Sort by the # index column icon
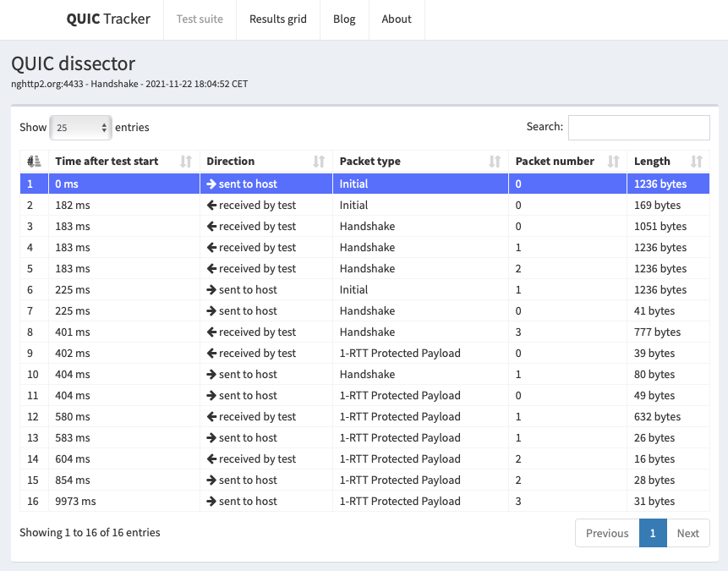The height and width of the screenshot is (571, 728). click(x=34, y=162)
